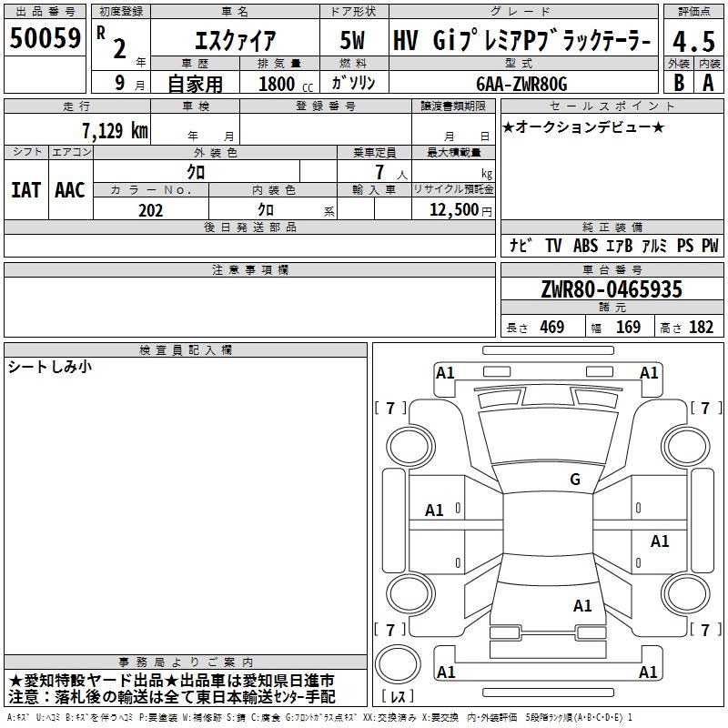This screenshot has height=728, width=728.
Task: Click the 車台番号 header
Action: pos(612,269)
